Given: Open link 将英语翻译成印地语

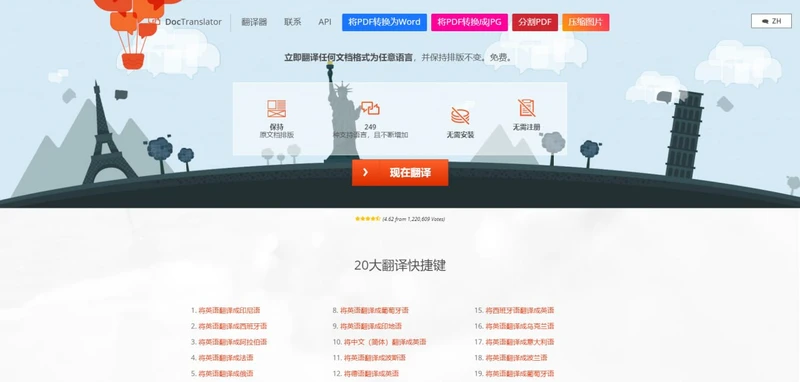Looking at the screenshot, I should [x=370, y=326].
